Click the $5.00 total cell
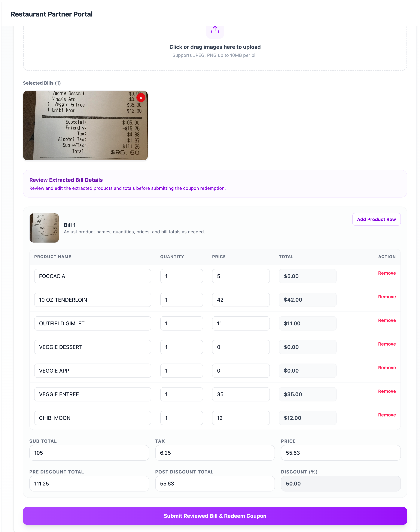This screenshot has height=532, width=420. pos(307,276)
